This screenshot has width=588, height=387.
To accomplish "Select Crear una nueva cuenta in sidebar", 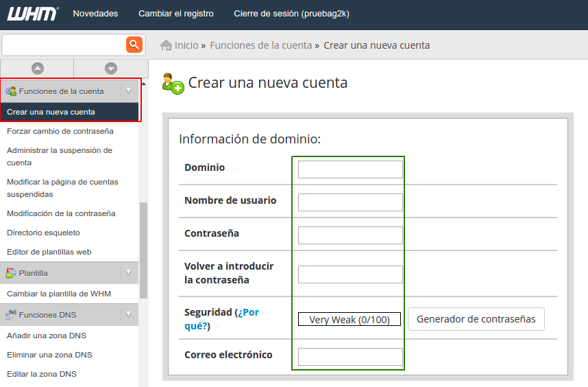I will tap(69, 112).
